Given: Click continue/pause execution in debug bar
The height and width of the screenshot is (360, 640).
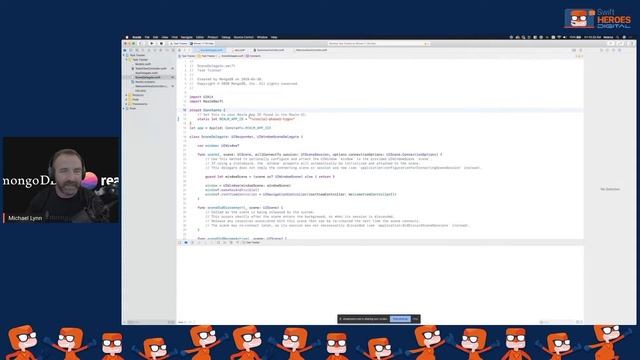Looking at the screenshot, I should coord(192,242).
